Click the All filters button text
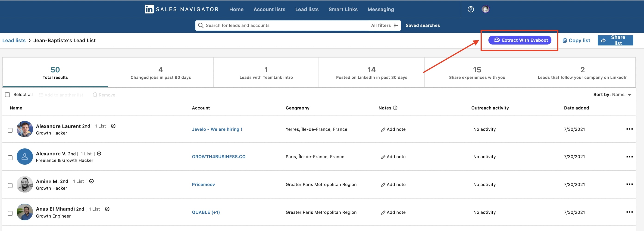The width and height of the screenshot is (644, 231). coord(381,25)
